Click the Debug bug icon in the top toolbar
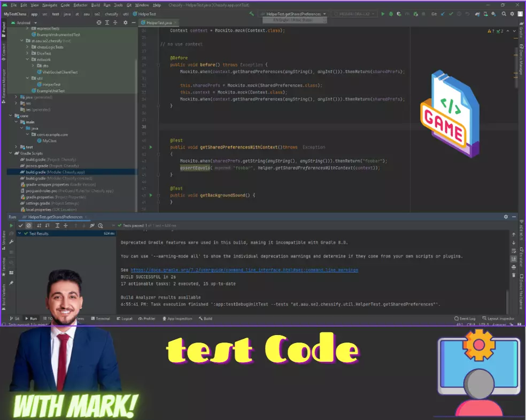526x420 pixels. 391,14
